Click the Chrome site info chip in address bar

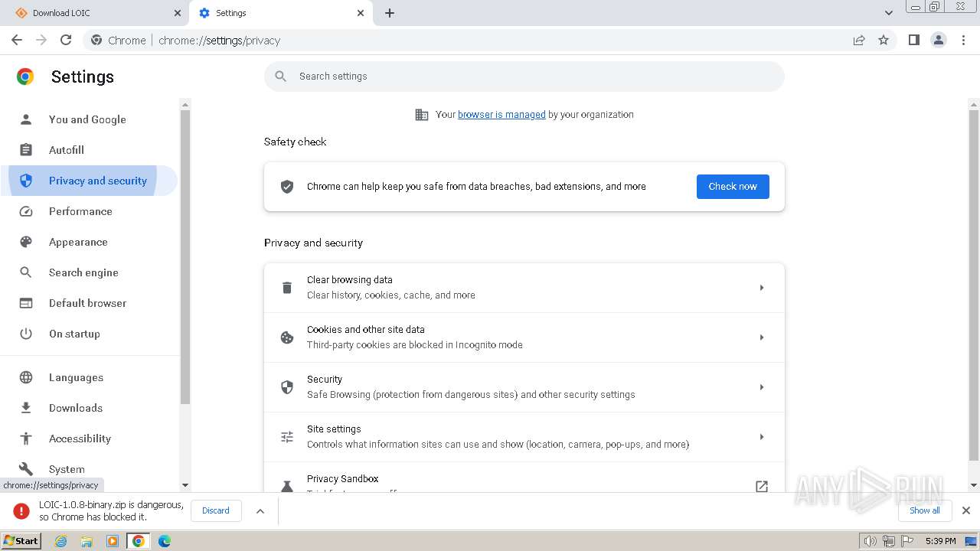(119, 41)
